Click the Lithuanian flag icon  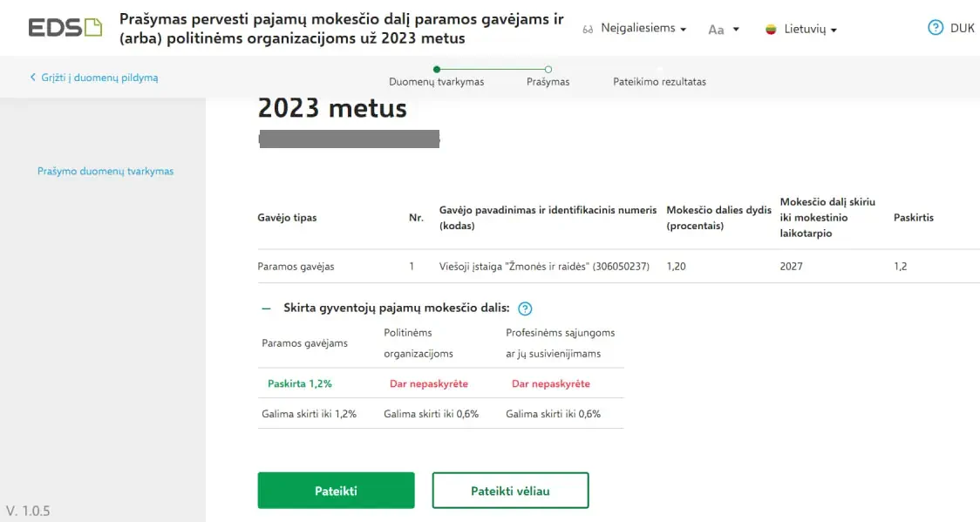click(x=771, y=30)
